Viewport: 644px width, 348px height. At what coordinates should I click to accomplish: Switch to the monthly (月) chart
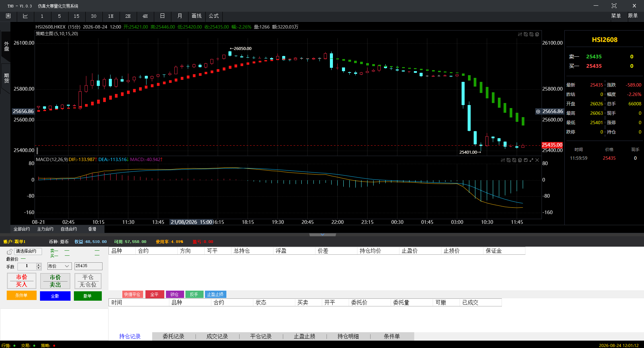(180, 16)
